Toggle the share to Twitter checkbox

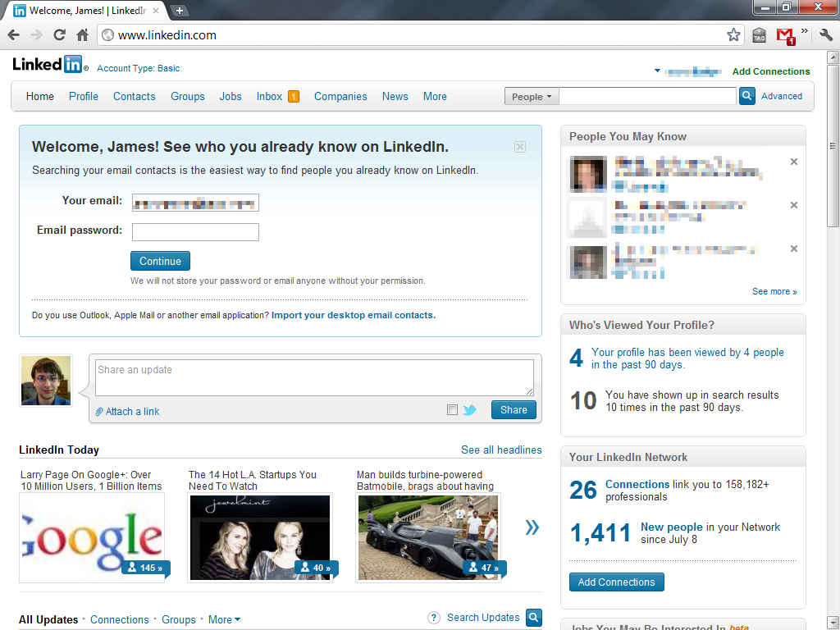[452, 410]
